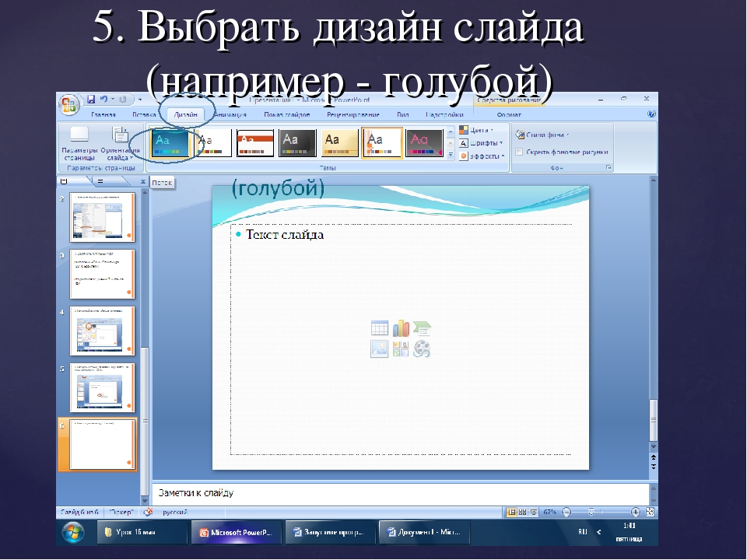747x560 pixels.
Task: Select slide 6 thumbnail in pane
Action: (103, 445)
